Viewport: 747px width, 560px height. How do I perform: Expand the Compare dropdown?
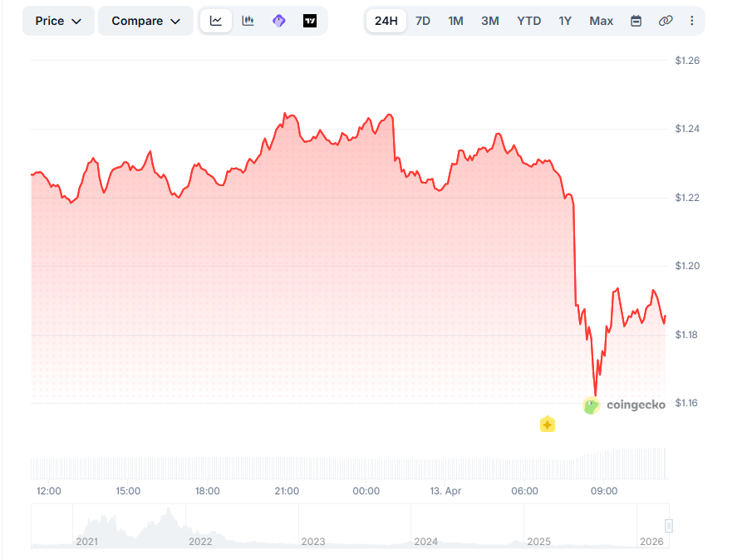(145, 21)
